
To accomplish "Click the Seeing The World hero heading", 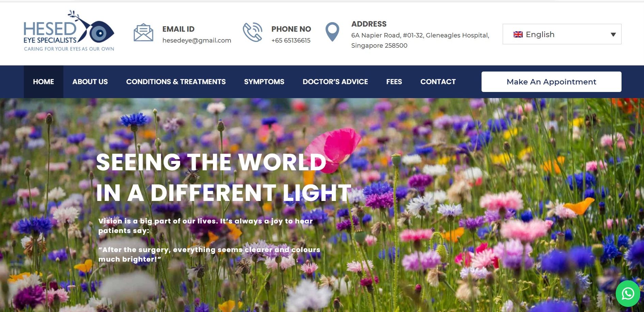I will pyautogui.click(x=223, y=177).
